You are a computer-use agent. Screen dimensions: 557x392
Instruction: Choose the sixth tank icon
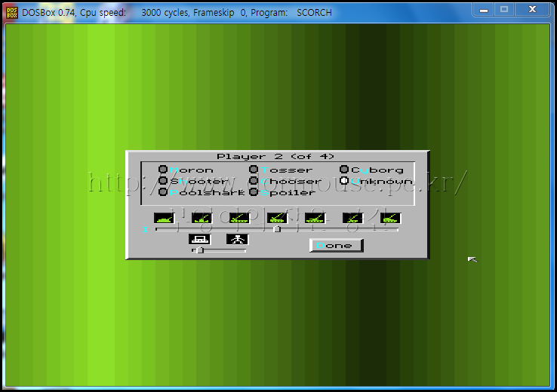click(352, 218)
